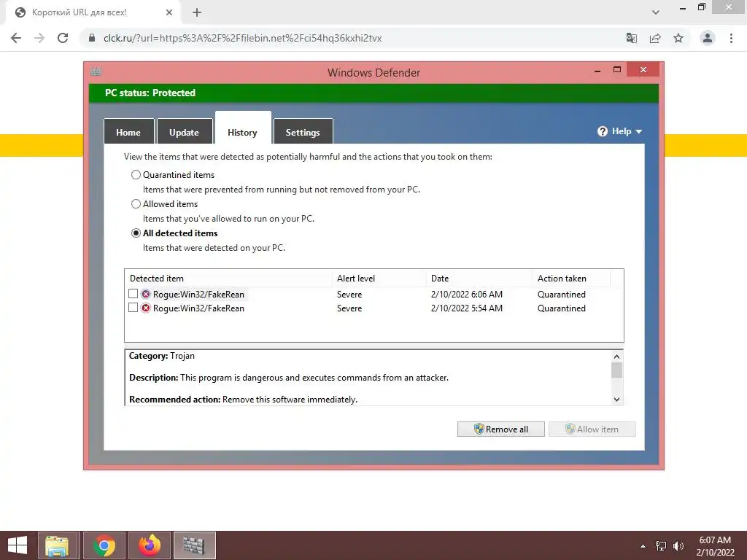Open Chrome three-dot menu
The width and height of the screenshot is (747, 560).
(731, 38)
